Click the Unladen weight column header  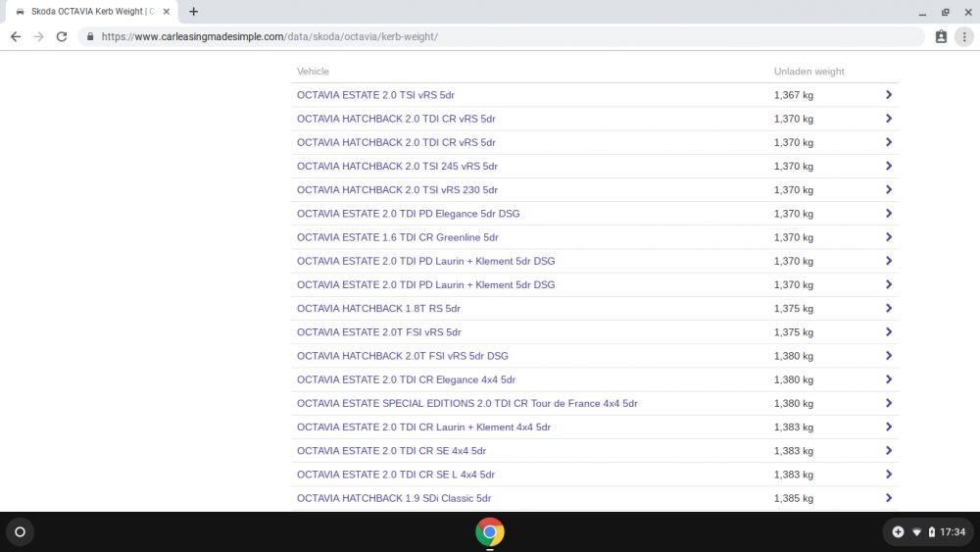[x=808, y=72]
